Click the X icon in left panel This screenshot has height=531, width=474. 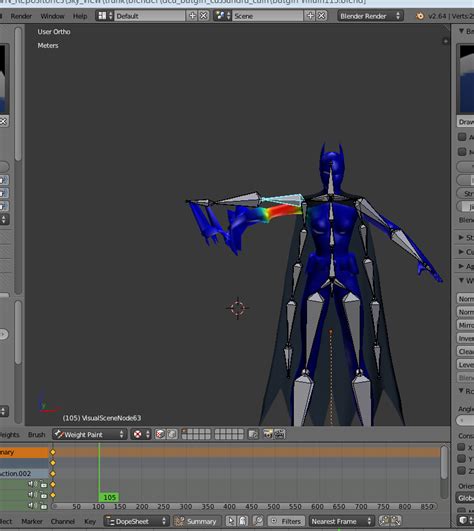3,121
